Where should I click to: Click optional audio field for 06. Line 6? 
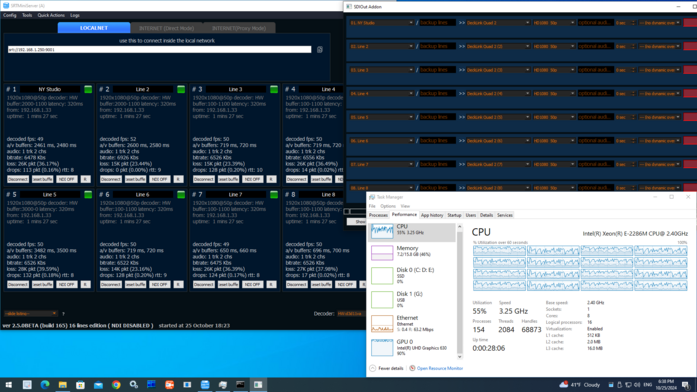click(595, 140)
